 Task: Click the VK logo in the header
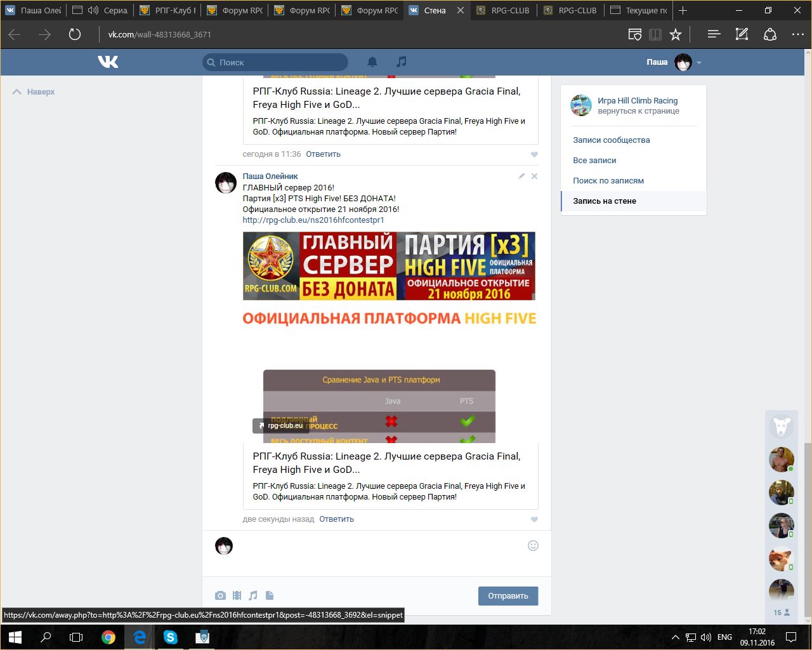point(108,62)
